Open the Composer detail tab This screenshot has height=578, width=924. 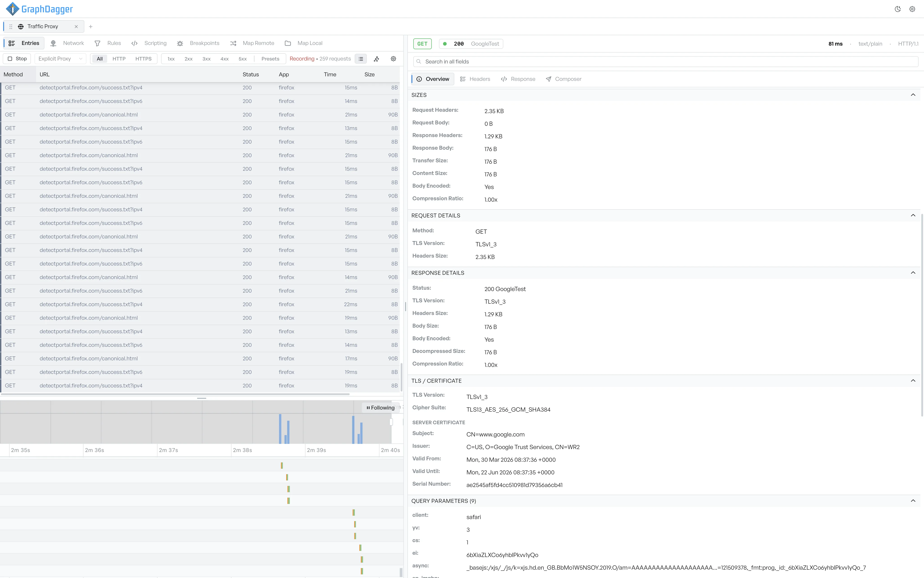(x=564, y=79)
